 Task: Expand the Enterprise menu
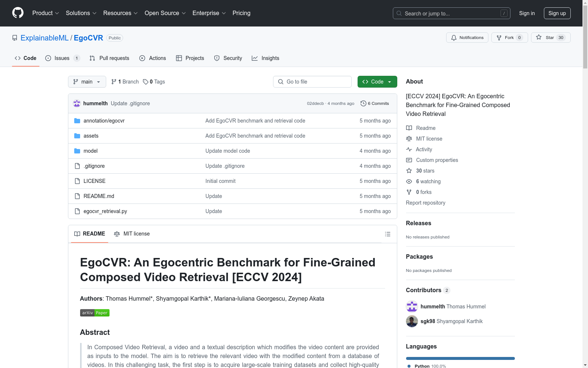coord(209,13)
